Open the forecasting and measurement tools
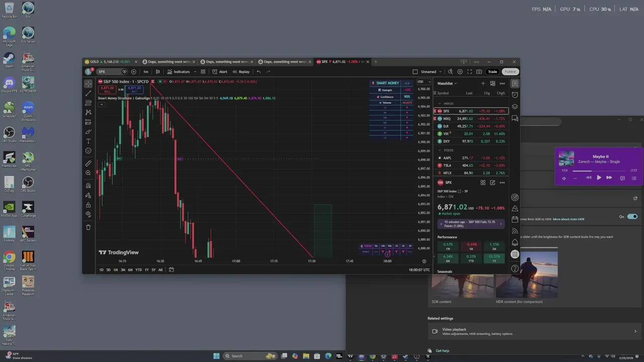Image resolution: width=644 pixels, height=362 pixels. [88, 122]
